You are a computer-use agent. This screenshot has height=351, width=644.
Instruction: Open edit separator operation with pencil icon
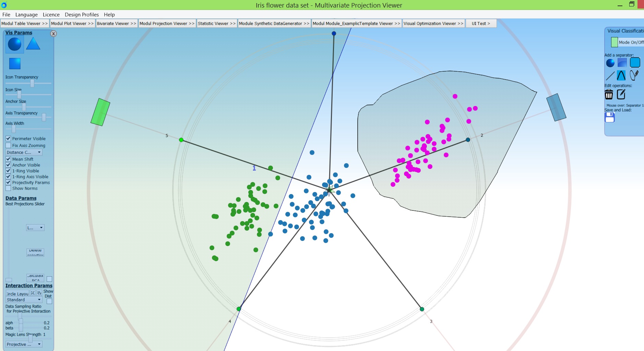pos(622,94)
